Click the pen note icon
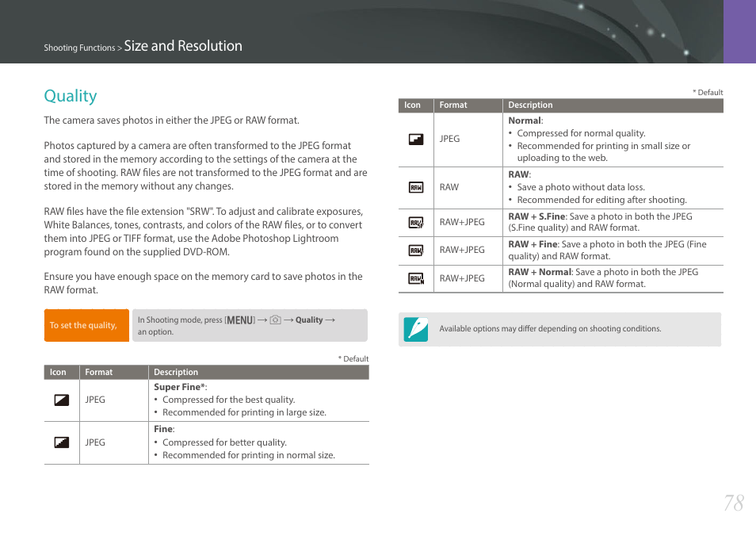This screenshot has height=536, width=756. pyautogui.click(x=415, y=330)
